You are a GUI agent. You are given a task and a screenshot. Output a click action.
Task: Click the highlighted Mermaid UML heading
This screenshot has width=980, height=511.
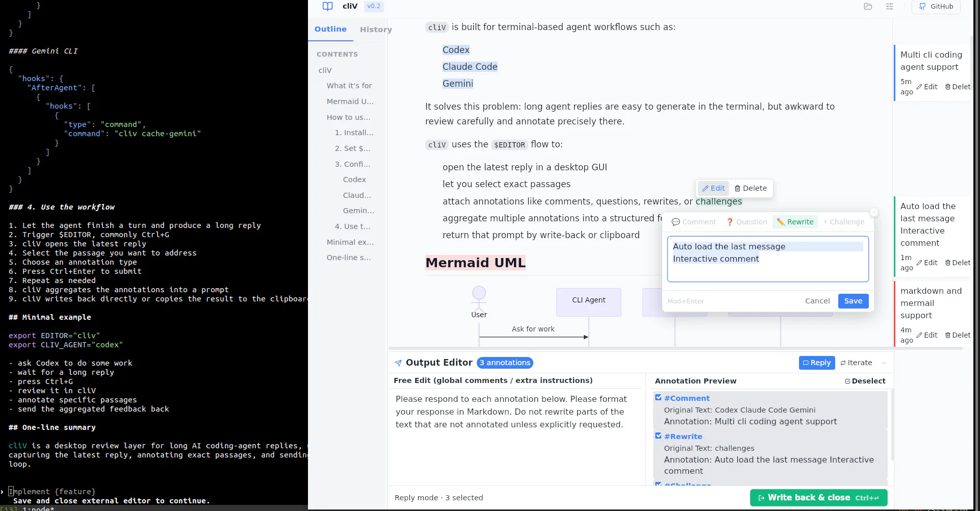(x=475, y=263)
